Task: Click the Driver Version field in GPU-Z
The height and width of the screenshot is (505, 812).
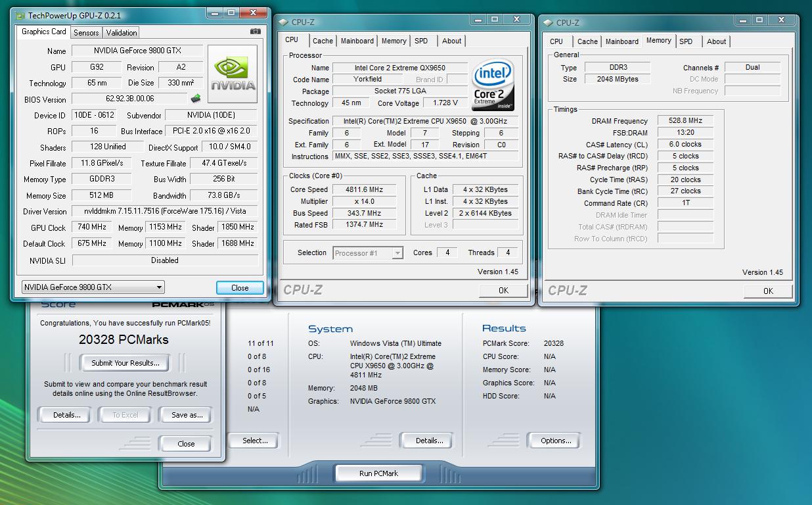Action: click(165, 212)
